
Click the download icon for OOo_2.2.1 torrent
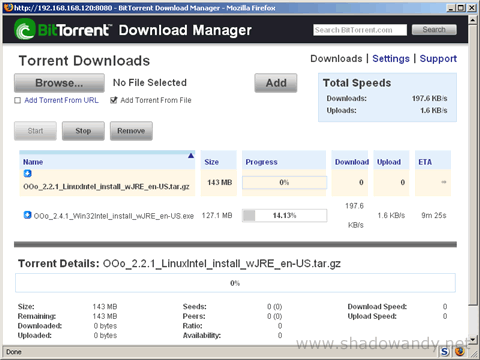tap(27, 173)
